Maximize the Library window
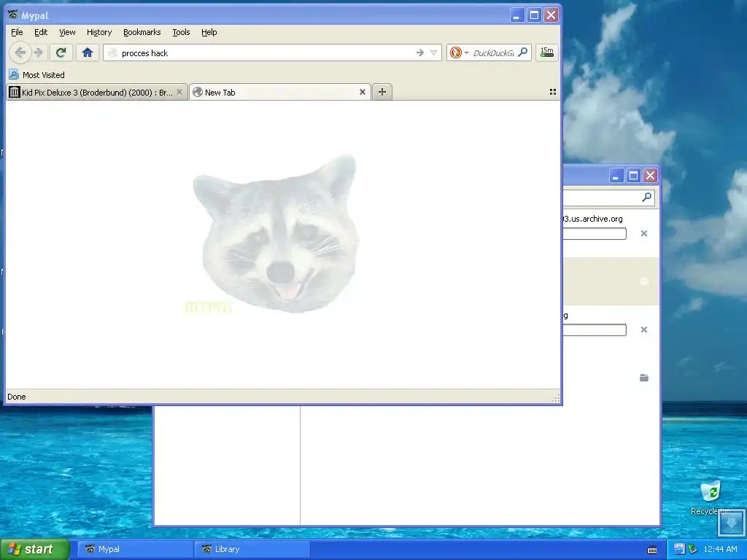 633,176
